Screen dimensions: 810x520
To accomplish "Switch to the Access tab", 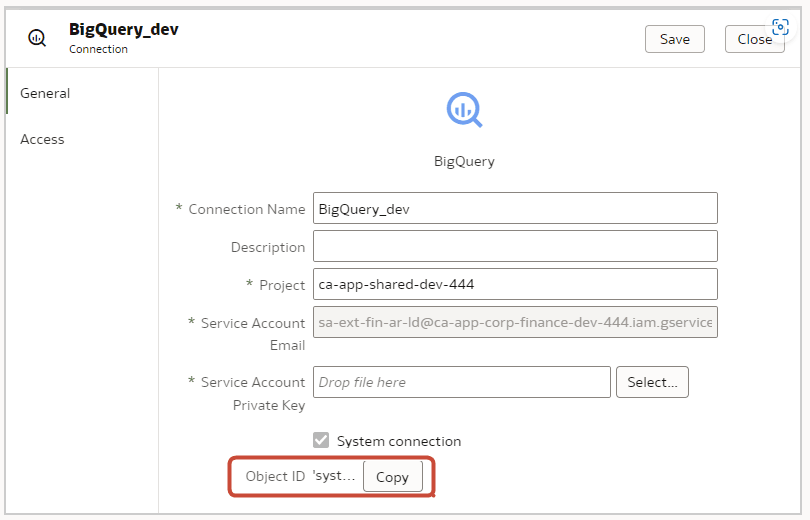I will coord(82,139).
